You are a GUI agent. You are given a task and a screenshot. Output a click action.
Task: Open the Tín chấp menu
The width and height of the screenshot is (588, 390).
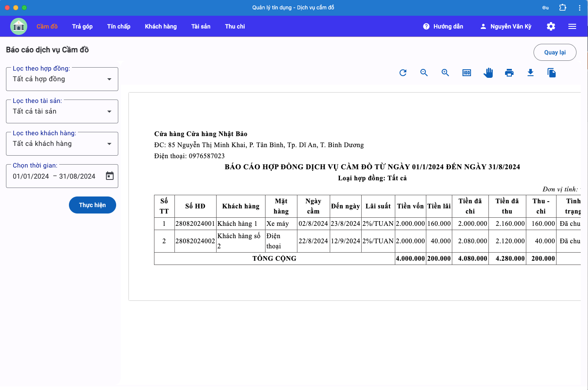click(119, 26)
